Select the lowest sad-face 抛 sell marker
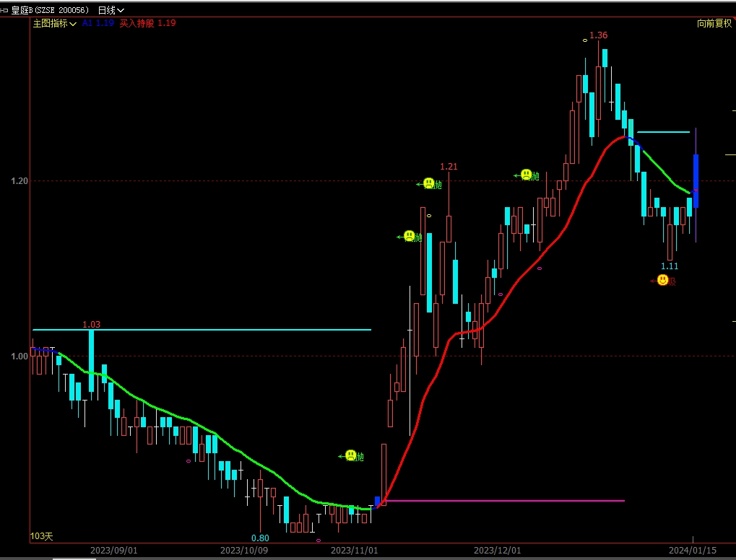 (350, 455)
